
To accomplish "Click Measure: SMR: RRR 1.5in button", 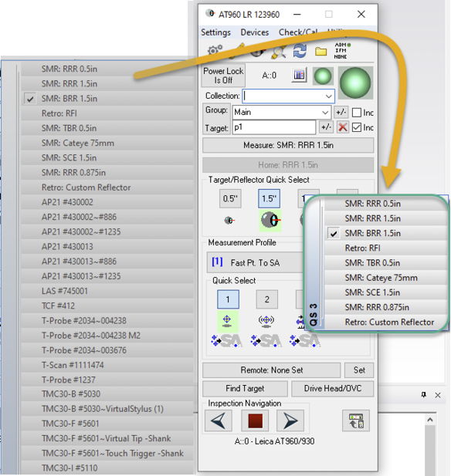I will coord(288,145).
